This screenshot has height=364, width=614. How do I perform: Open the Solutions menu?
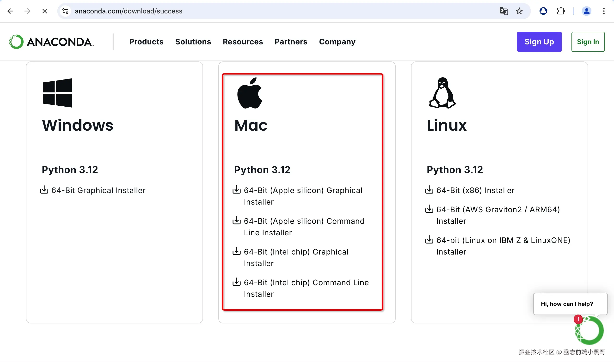coord(193,42)
